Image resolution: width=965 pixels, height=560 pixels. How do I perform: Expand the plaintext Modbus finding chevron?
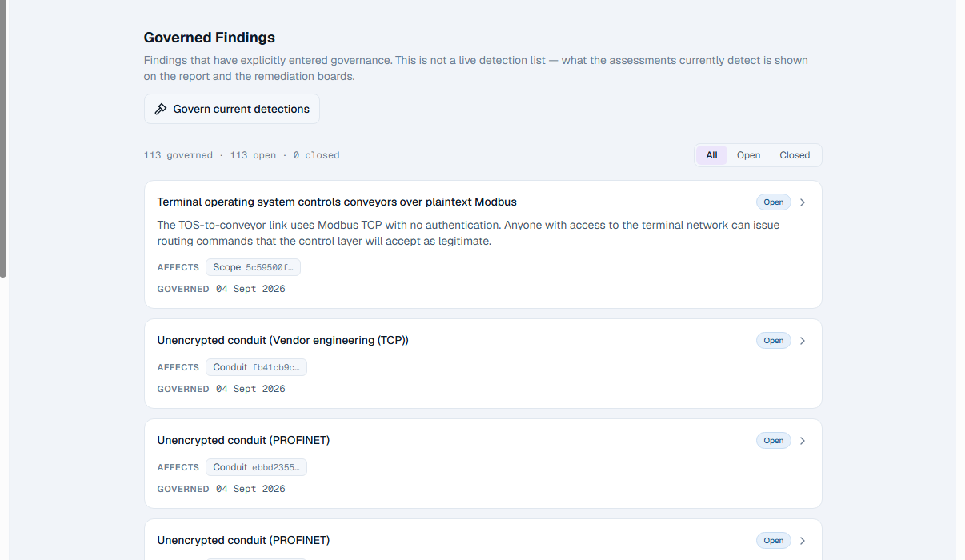[803, 202]
